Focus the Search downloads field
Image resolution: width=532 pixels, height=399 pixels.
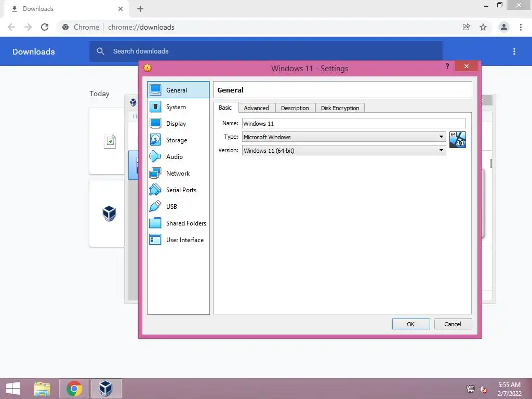(x=266, y=51)
